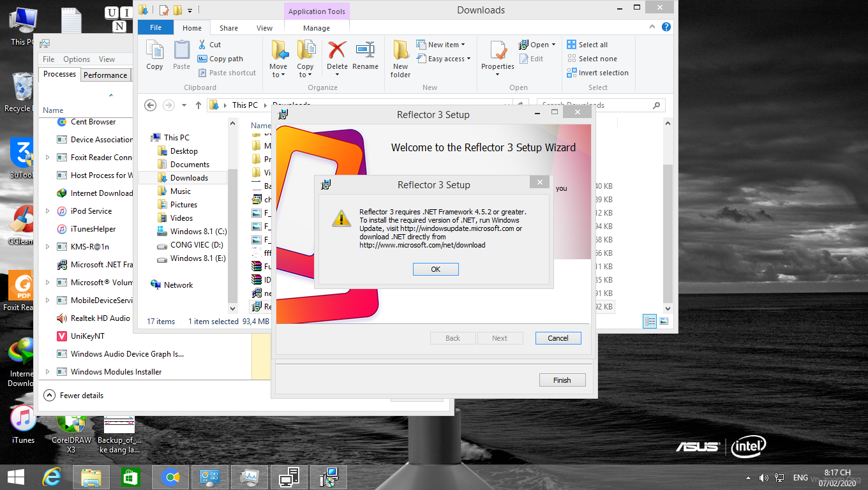Click the Cut scissors icon in ribbon
This screenshot has width=868, height=490.
pos(202,45)
